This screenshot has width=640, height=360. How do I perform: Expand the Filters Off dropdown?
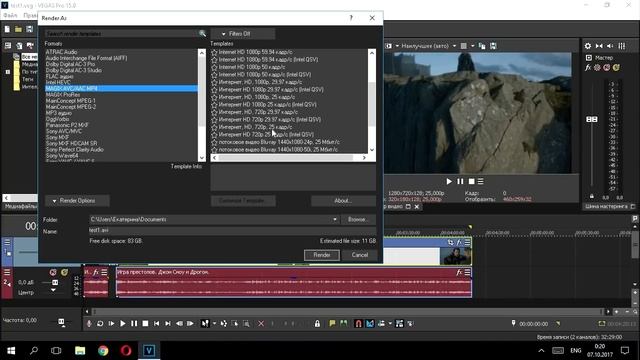tap(243, 34)
